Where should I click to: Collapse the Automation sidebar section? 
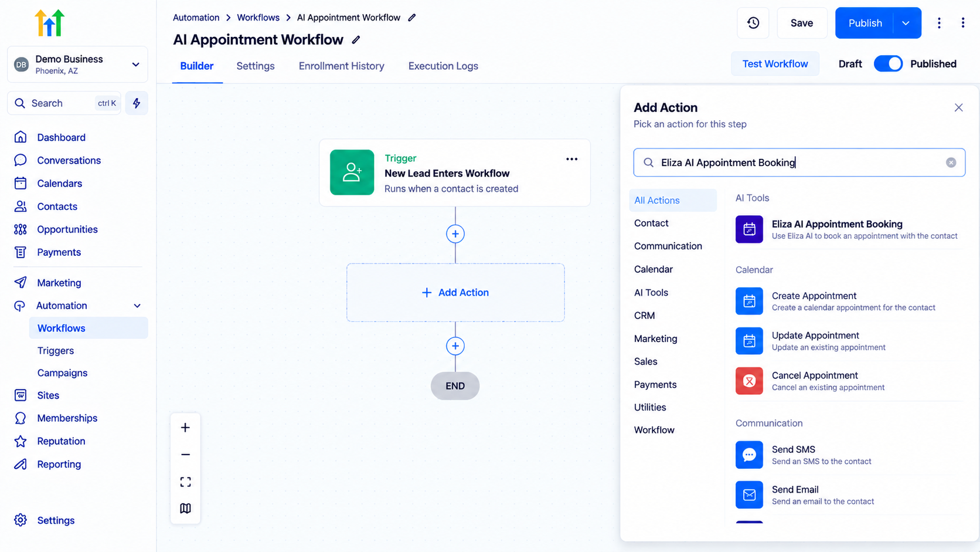coord(137,306)
